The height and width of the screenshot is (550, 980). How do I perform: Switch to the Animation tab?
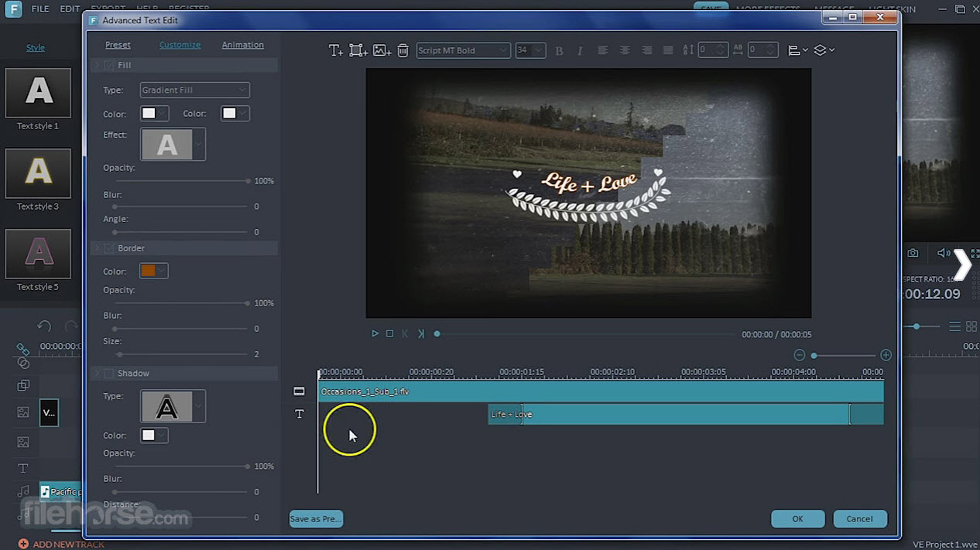click(x=242, y=45)
